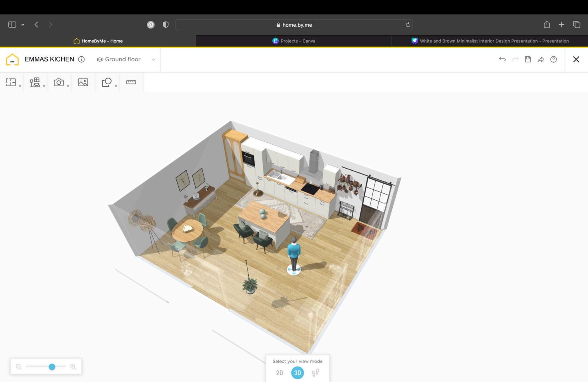This screenshot has height=382, width=588.
Task: Open a new Safari tab
Action: point(562,25)
